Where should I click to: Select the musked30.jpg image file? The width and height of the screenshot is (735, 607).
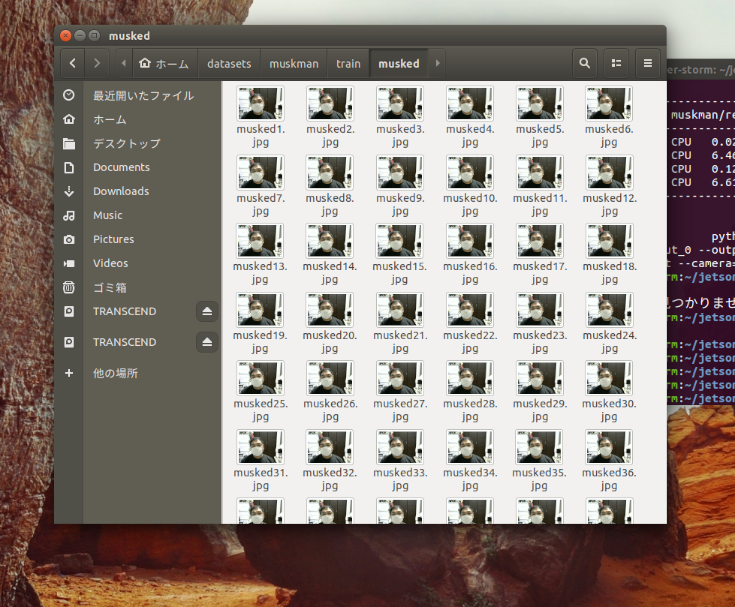pos(609,378)
